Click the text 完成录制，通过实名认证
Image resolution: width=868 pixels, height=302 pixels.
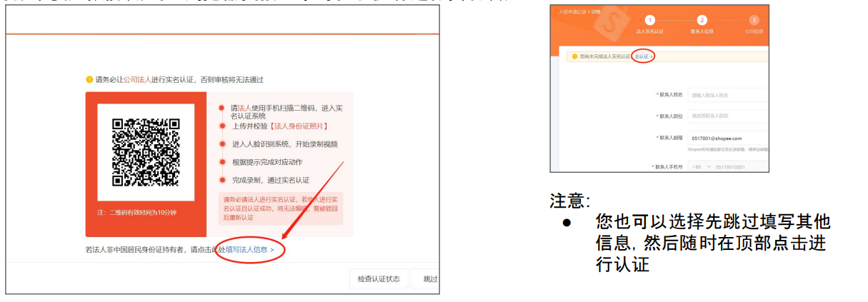(x=270, y=180)
